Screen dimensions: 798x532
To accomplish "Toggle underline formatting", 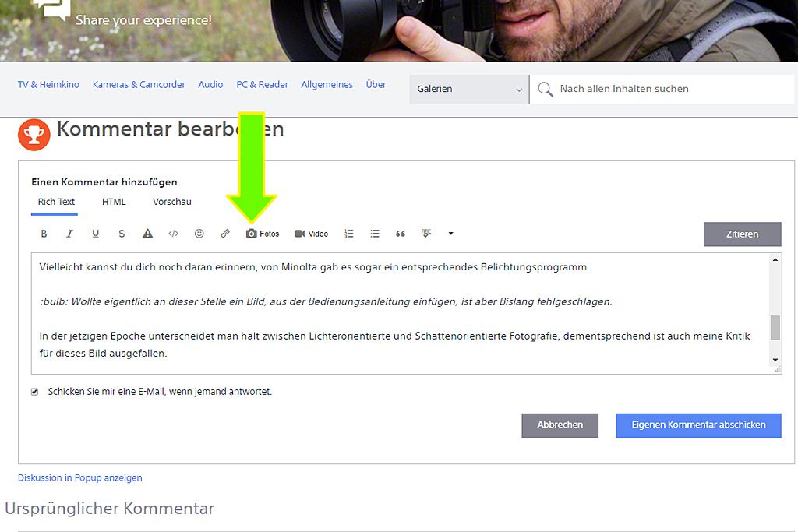I will pos(95,233).
